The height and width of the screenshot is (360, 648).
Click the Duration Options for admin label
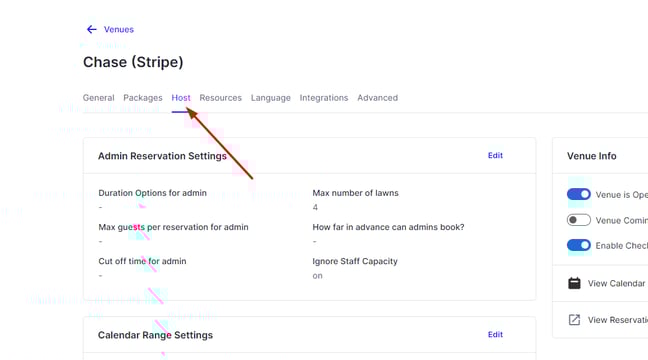coord(152,193)
